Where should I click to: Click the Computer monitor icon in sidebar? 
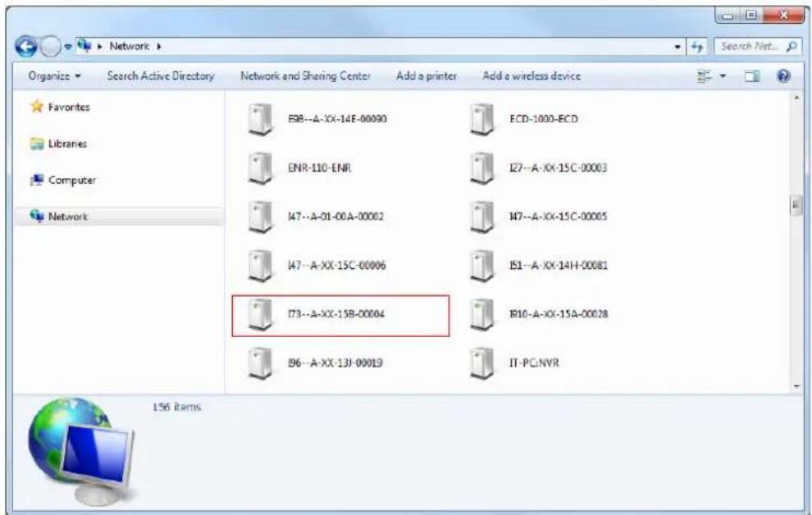click(37, 180)
